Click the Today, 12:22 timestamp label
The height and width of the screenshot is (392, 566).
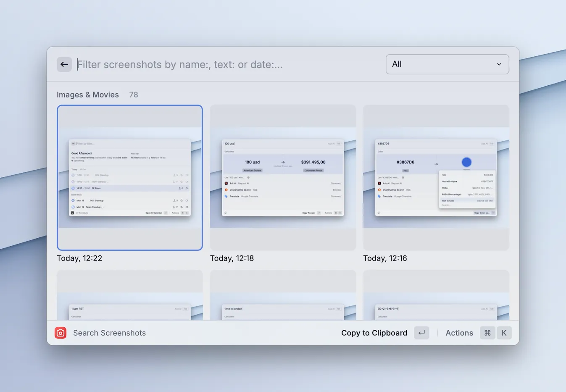click(79, 258)
